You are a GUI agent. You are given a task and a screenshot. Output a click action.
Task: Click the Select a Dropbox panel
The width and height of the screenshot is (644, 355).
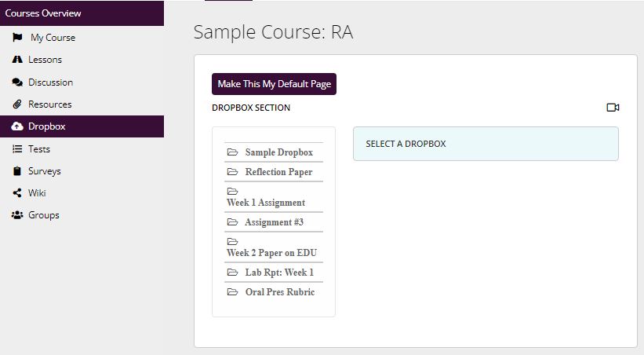click(486, 144)
